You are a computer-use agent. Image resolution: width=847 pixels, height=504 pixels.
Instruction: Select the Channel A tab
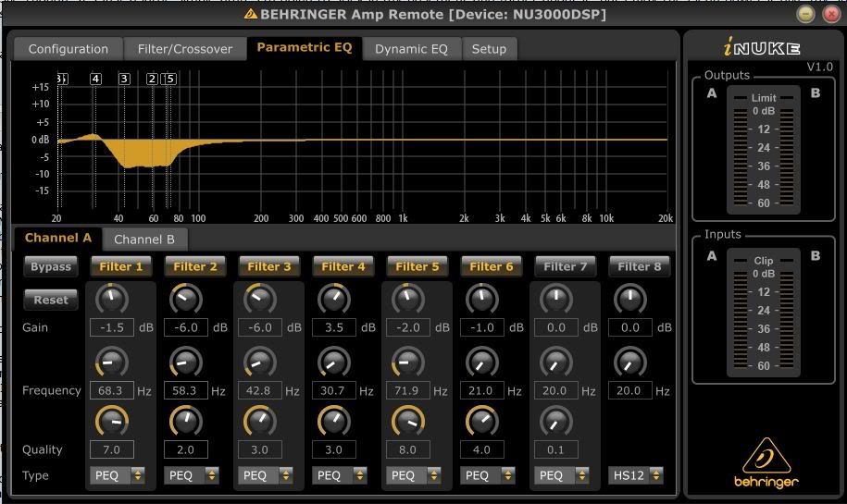57,239
